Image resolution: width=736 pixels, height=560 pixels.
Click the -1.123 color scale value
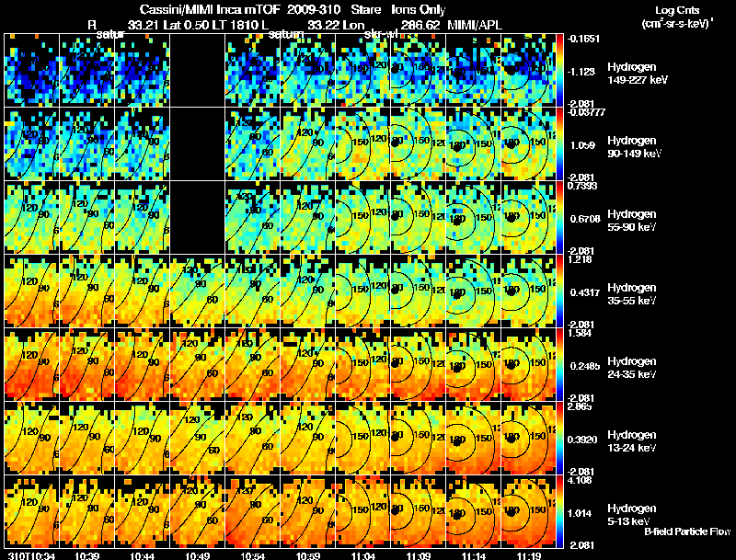[x=582, y=72]
